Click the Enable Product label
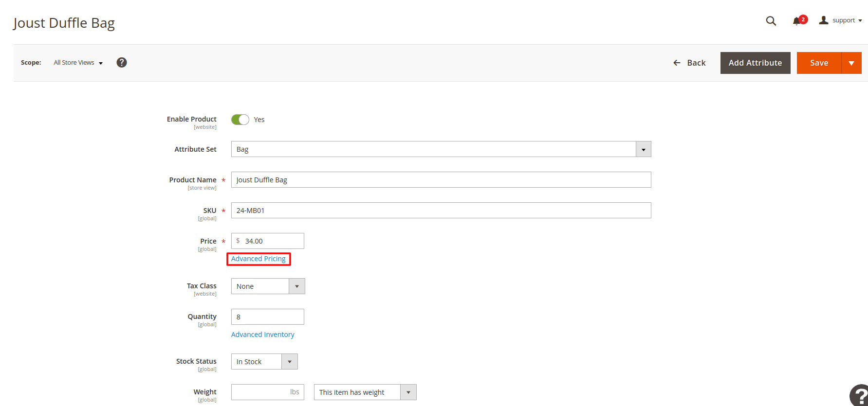868x406 pixels. coord(192,119)
